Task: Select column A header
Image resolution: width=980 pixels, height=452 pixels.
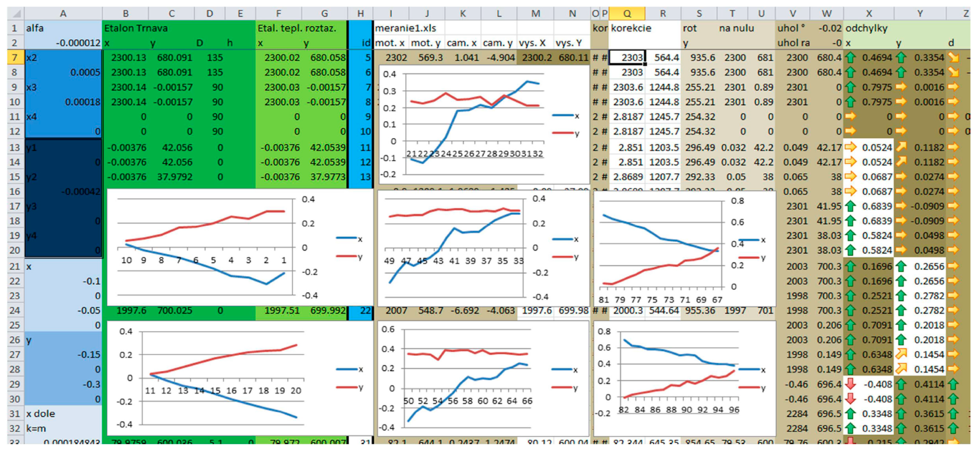Action: [63, 14]
